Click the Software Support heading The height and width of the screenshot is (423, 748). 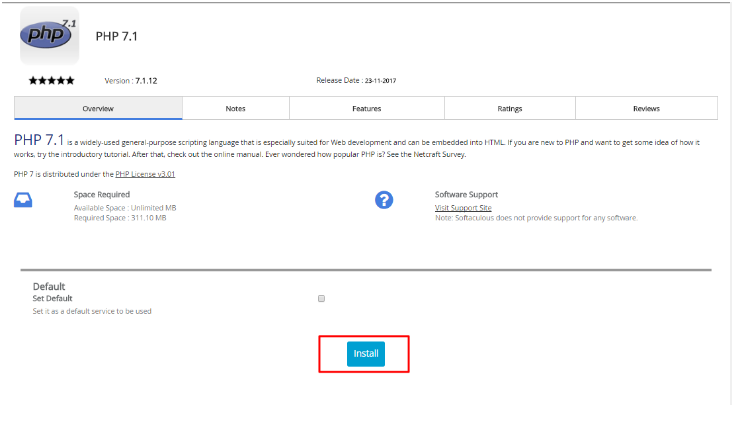point(466,194)
